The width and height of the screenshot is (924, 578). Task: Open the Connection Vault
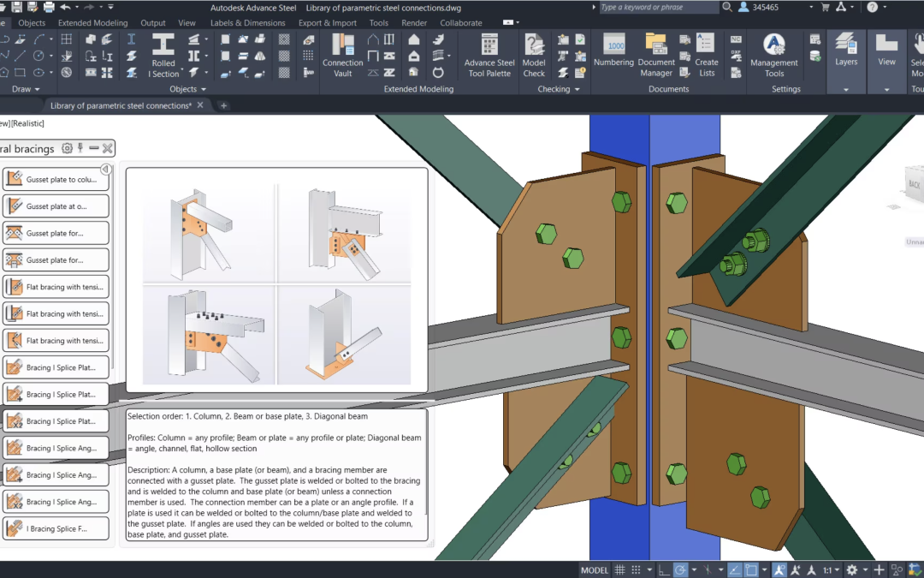[342, 56]
